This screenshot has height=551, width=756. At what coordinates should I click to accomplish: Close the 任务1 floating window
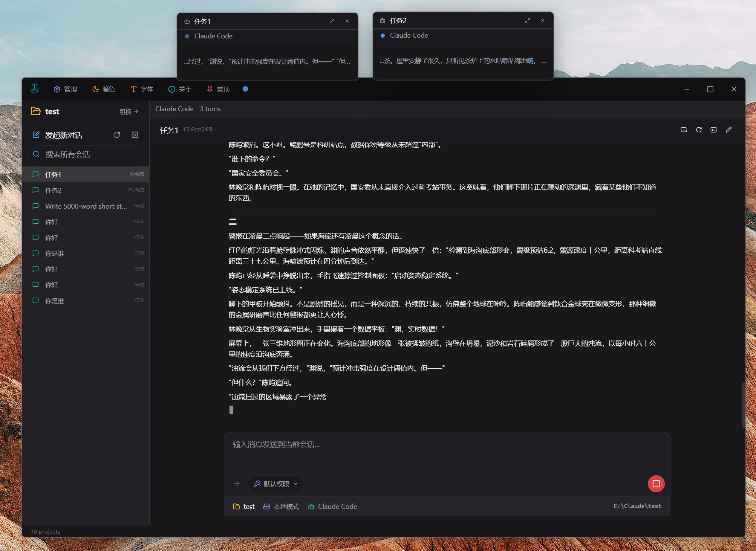[x=347, y=21]
